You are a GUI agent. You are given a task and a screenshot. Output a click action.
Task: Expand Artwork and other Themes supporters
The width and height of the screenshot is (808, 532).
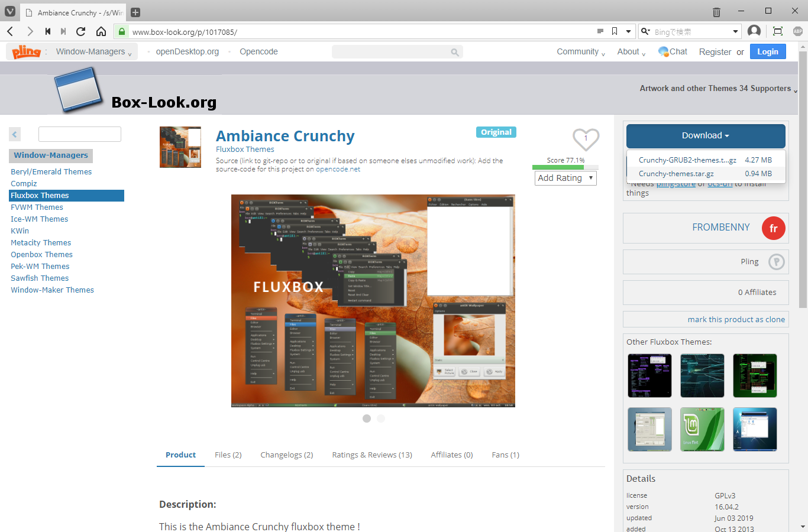click(719, 89)
